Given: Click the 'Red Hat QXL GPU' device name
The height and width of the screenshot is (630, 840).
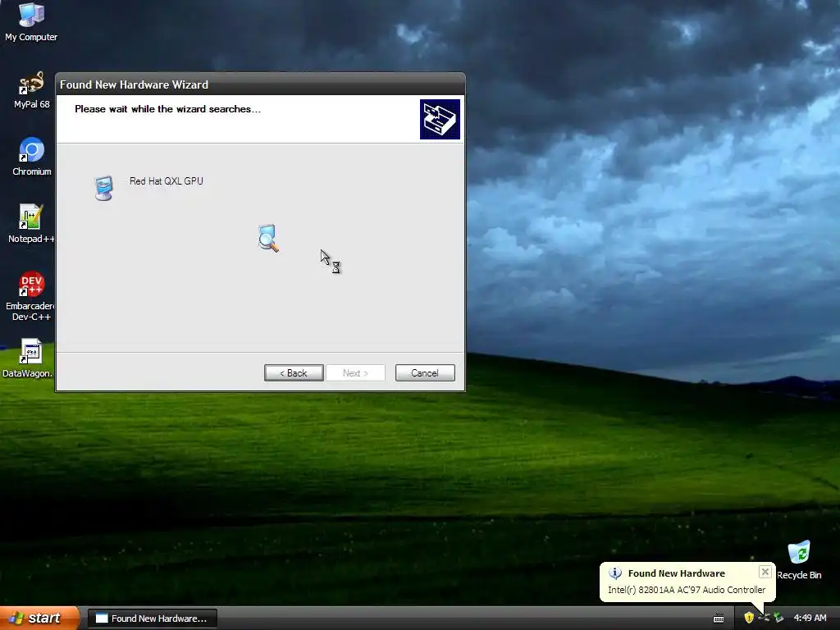Looking at the screenshot, I should 166,181.
